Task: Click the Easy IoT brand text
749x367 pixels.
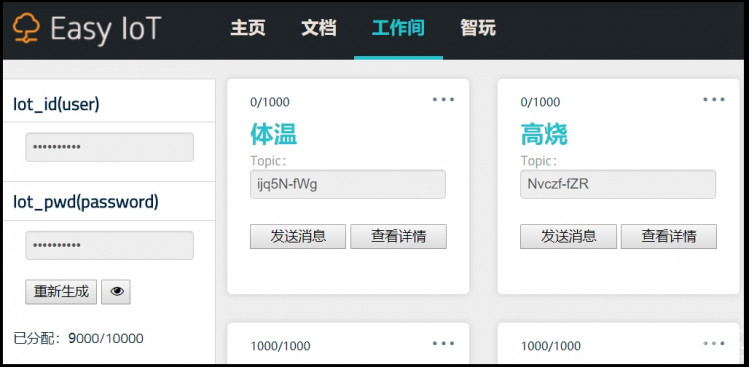Action: pyautogui.click(x=106, y=30)
